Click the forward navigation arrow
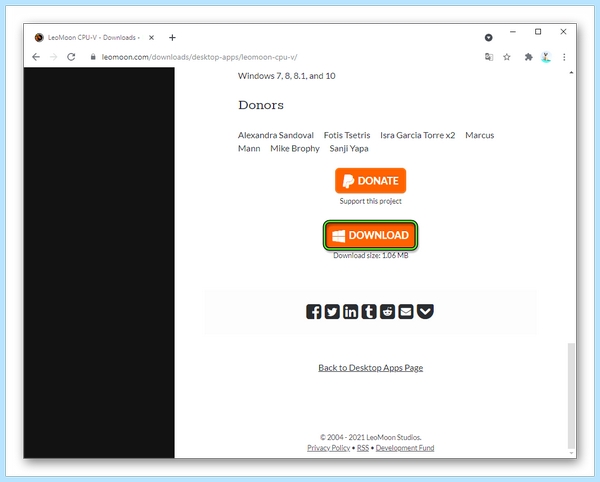Viewport: 600px width, 482px height. (54, 57)
